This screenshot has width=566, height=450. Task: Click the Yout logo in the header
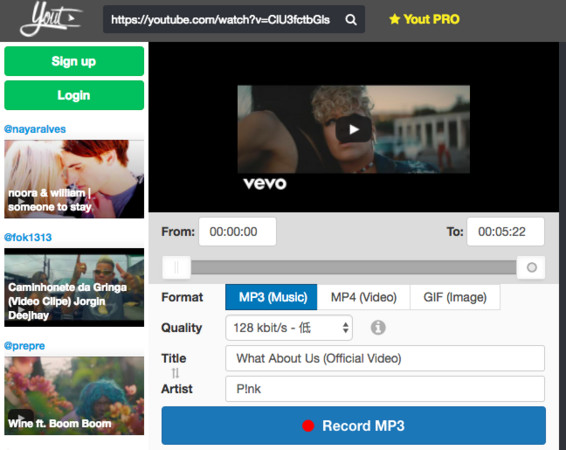pos(51,19)
